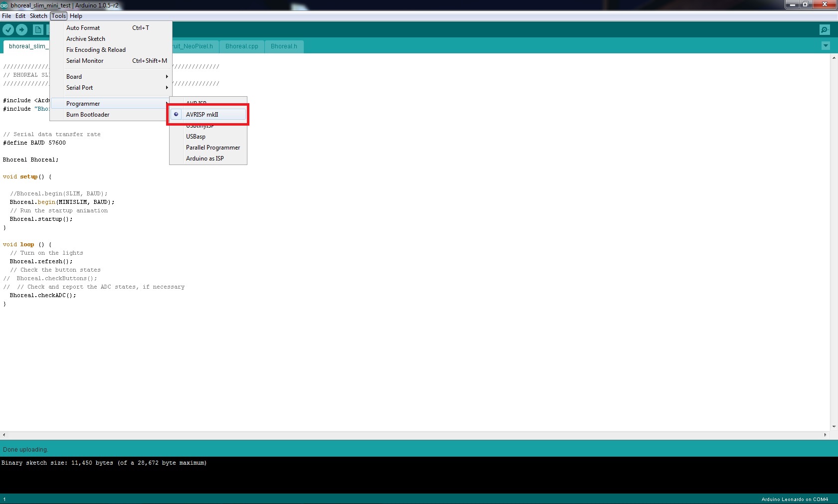Click Burn Bootloader menu item
Image resolution: width=838 pixels, height=504 pixels.
coord(111,115)
